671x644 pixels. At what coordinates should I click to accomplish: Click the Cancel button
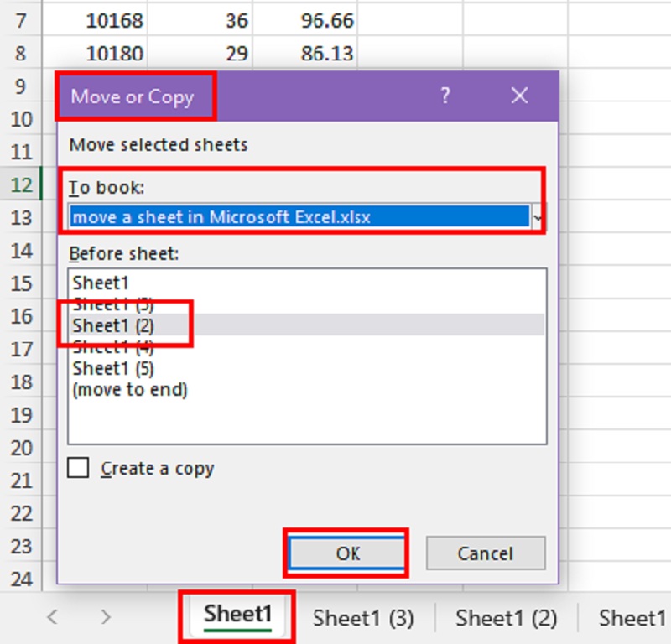(485, 553)
